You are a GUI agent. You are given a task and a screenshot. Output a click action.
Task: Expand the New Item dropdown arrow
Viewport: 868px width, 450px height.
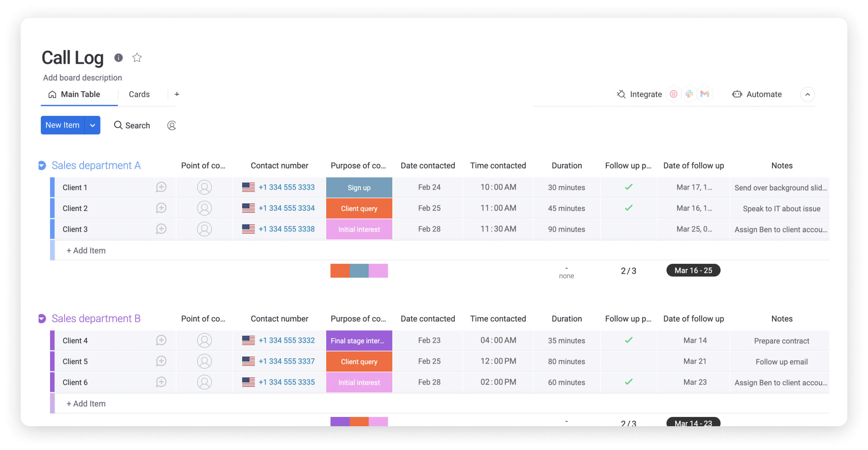coord(93,124)
